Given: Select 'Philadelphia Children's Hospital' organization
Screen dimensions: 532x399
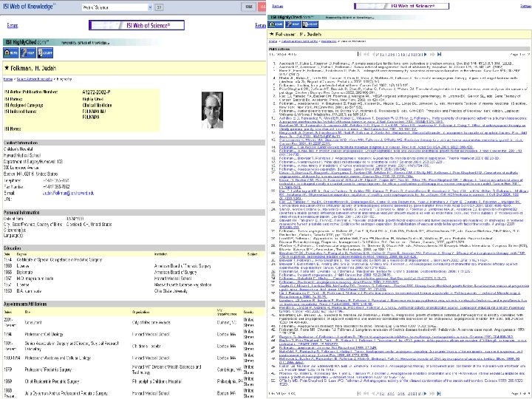Looking at the screenshot, I should coord(157,381).
